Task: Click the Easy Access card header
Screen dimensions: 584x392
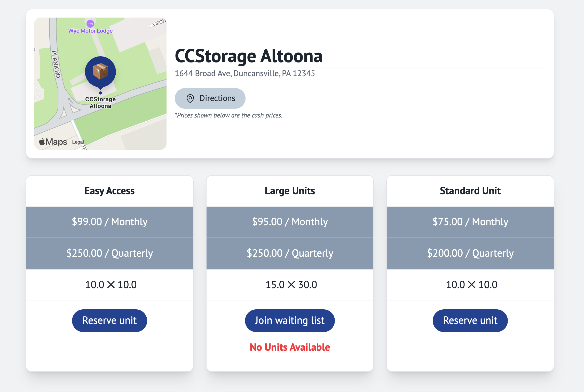Action: [109, 191]
